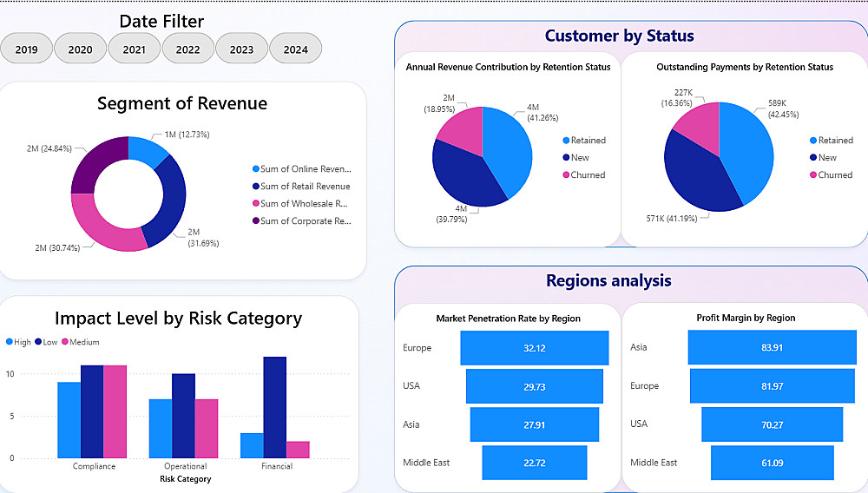
Task: Select Churned in Outstanding Payments legend
Action: tap(831, 174)
